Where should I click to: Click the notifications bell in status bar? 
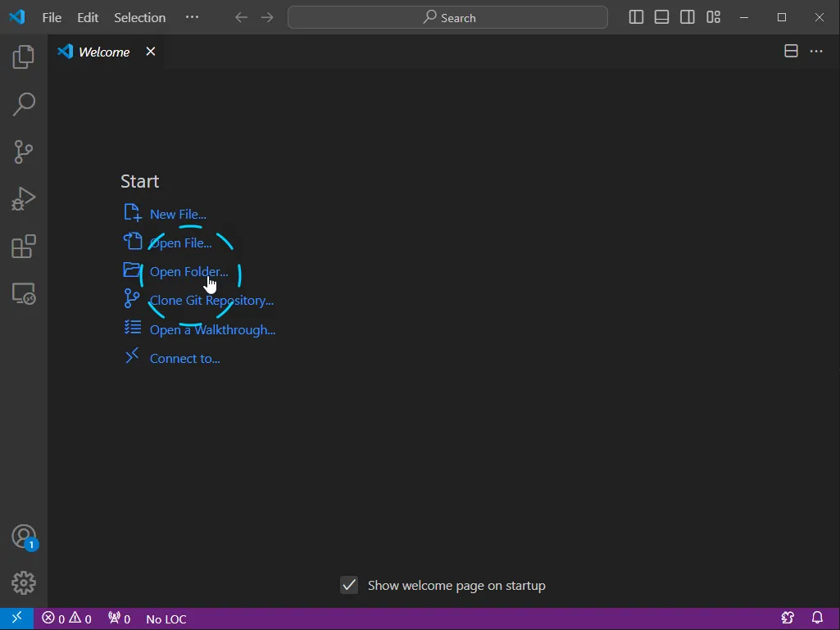tap(817, 619)
